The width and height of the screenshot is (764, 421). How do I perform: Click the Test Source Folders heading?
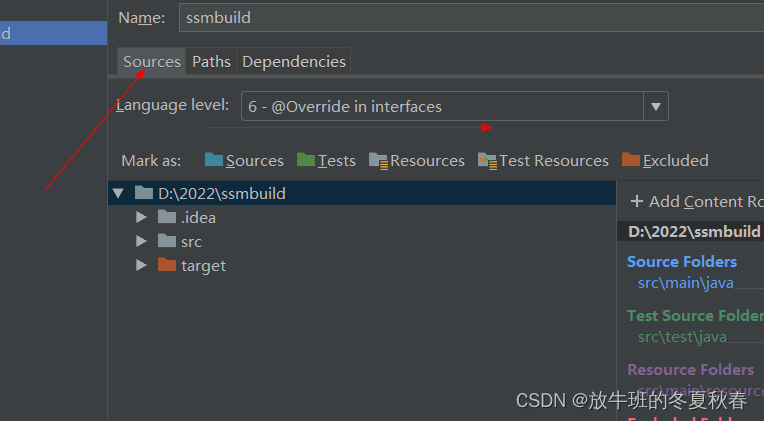pyautogui.click(x=695, y=316)
